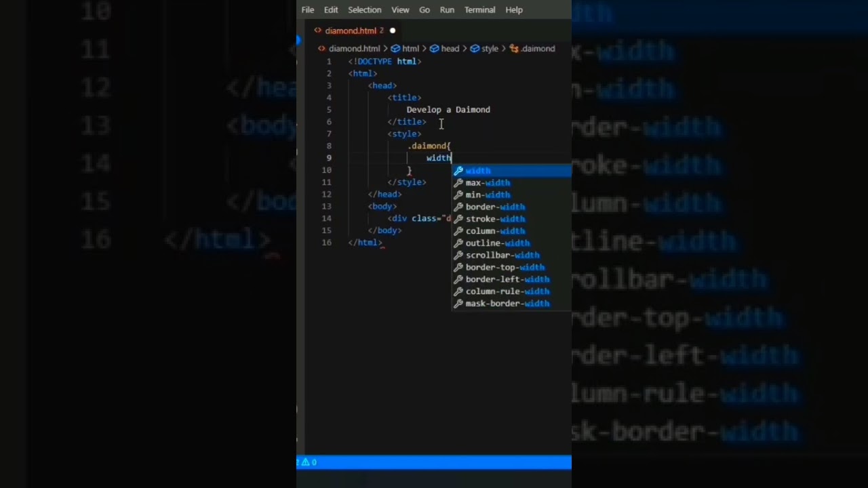Screen dimensions: 868x488
Task: Click line number 16 in the gutter
Action: [x=327, y=243]
